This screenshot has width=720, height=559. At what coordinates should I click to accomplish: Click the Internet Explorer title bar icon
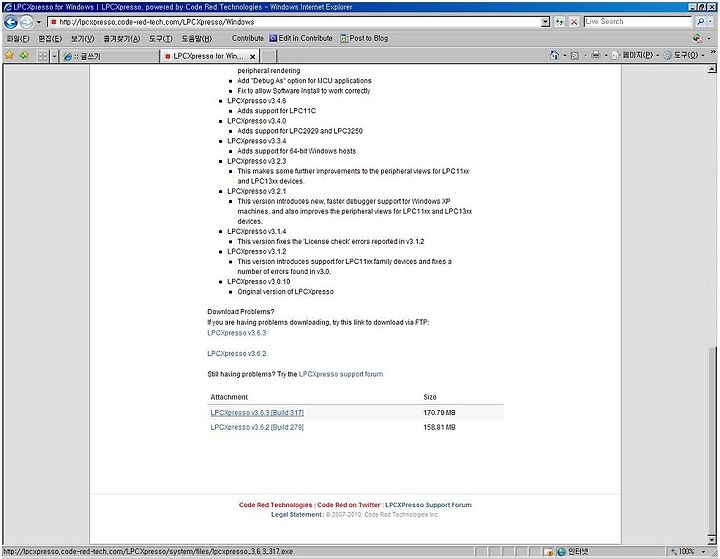[7, 7]
